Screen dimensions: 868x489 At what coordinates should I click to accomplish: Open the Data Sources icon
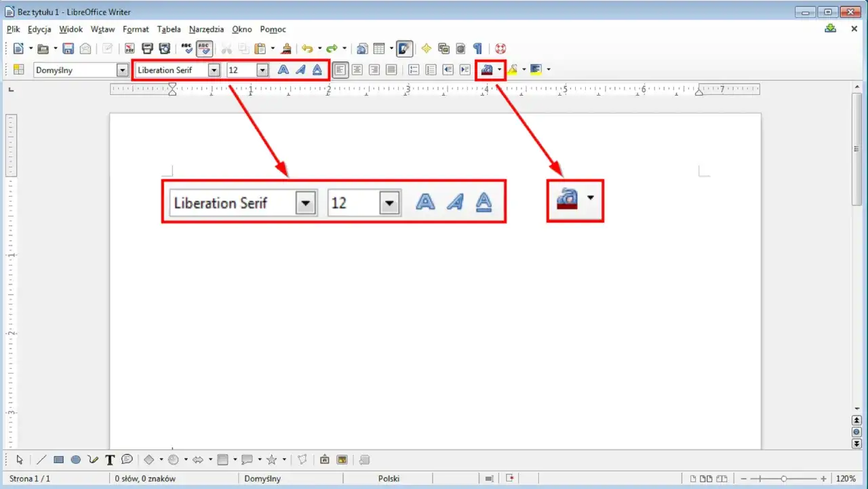pyautogui.click(x=460, y=48)
